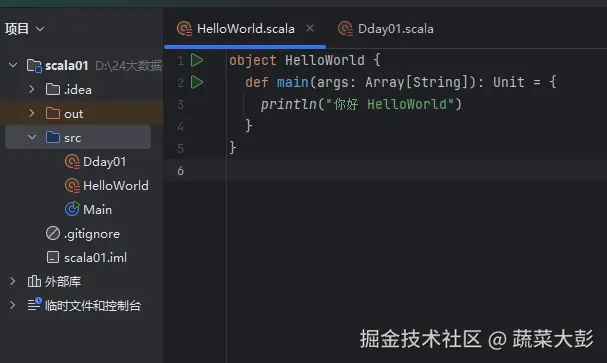This screenshot has width=607, height=363.
Task: Click the main method name
Action: [x=293, y=82]
